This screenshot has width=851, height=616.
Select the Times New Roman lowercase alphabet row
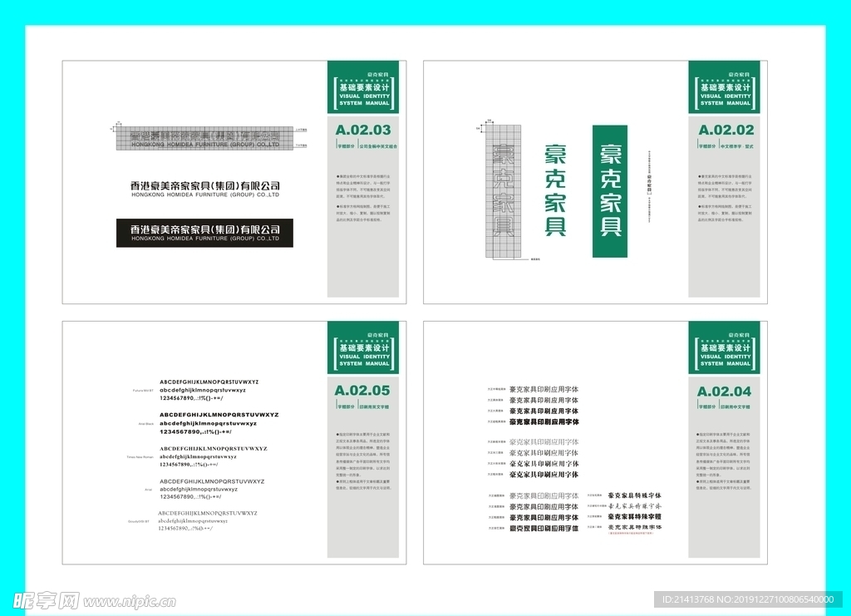[x=198, y=457]
